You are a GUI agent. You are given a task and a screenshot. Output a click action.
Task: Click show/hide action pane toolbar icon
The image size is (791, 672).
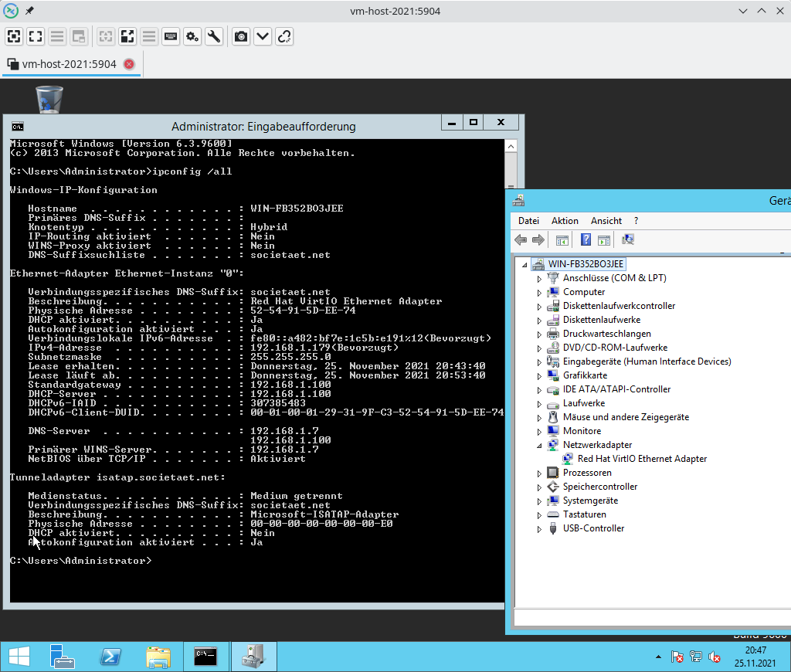coord(604,240)
